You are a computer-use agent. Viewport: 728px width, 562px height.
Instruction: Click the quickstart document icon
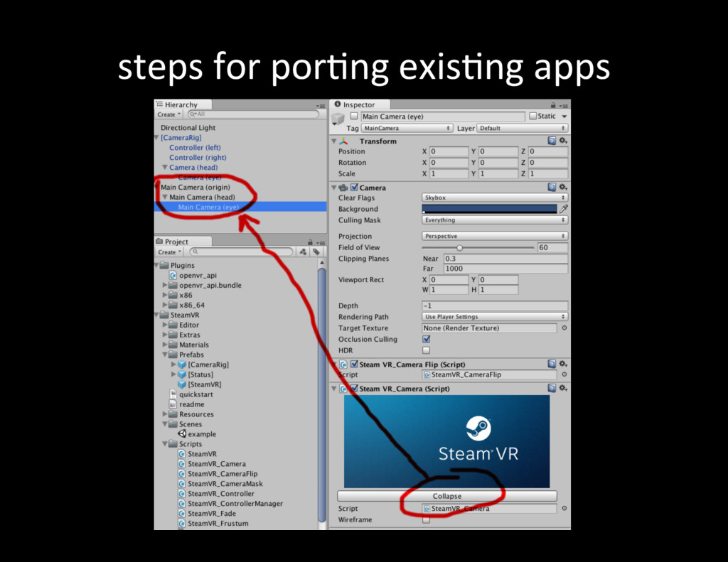click(173, 394)
